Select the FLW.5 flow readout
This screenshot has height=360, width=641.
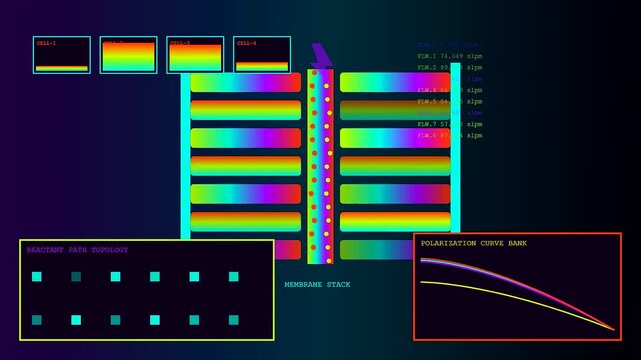click(450, 101)
